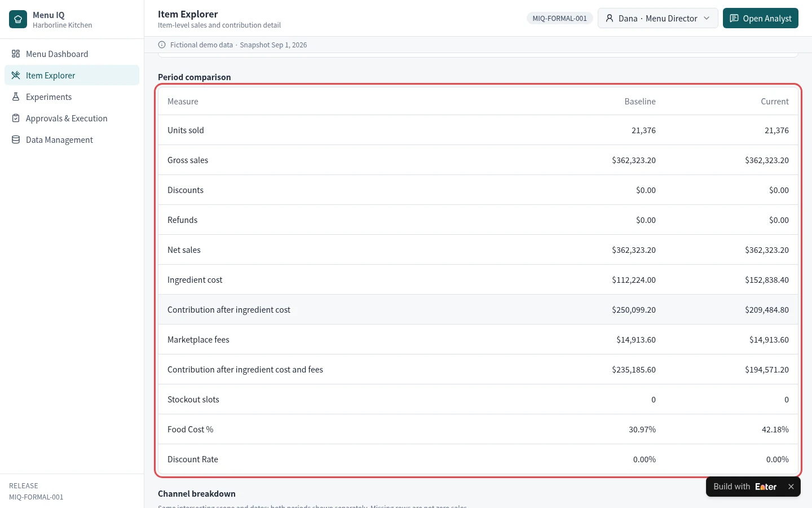Dismiss the Build with Eater badge
This screenshot has height=508, width=812.
[791, 487]
